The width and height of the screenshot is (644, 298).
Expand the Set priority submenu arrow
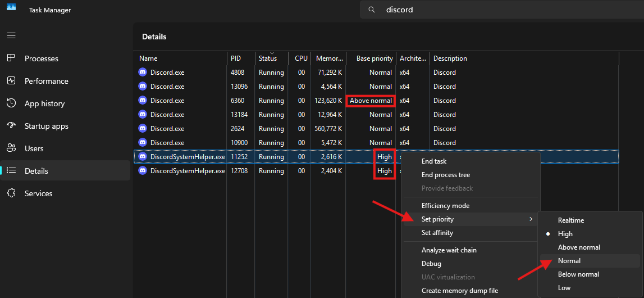(x=531, y=219)
